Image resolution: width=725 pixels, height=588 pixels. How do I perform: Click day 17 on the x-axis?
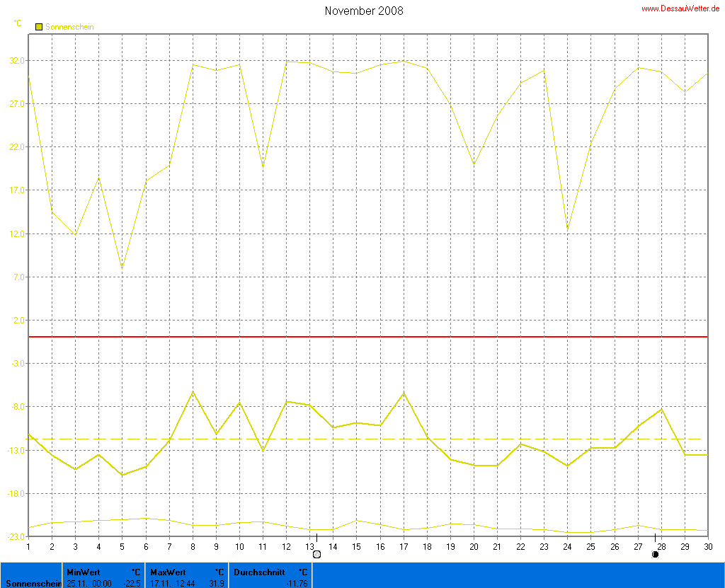point(404,547)
